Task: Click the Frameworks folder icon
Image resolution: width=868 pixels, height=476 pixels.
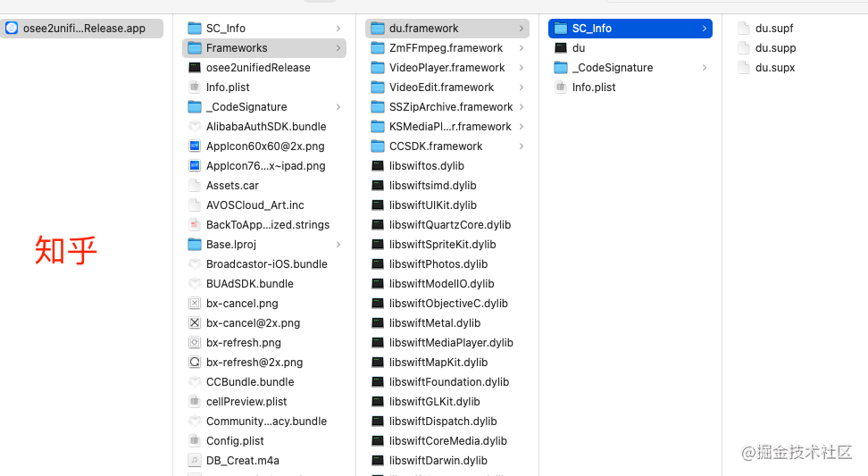Action: pos(195,48)
